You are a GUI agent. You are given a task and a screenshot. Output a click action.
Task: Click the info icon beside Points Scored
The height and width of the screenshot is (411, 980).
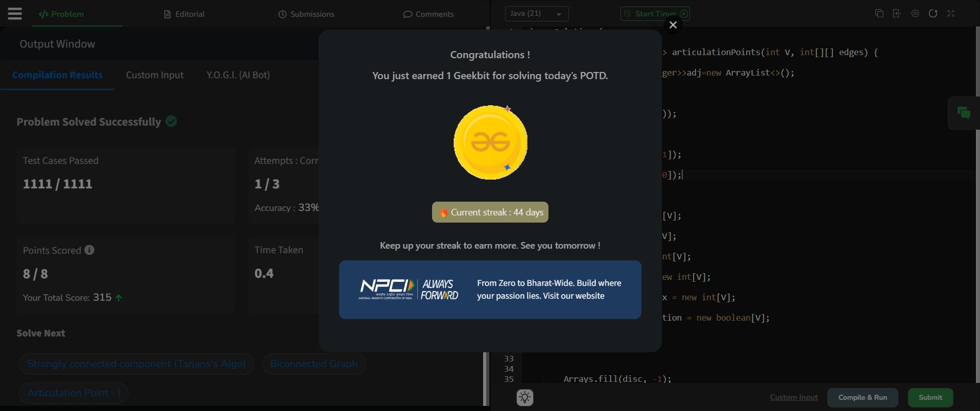89,250
